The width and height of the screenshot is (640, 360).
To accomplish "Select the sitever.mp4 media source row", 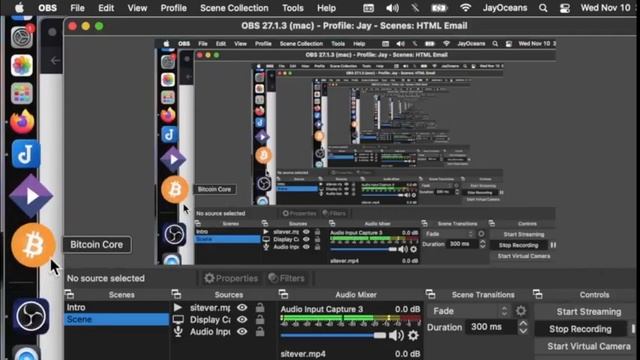I will coord(202,308).
